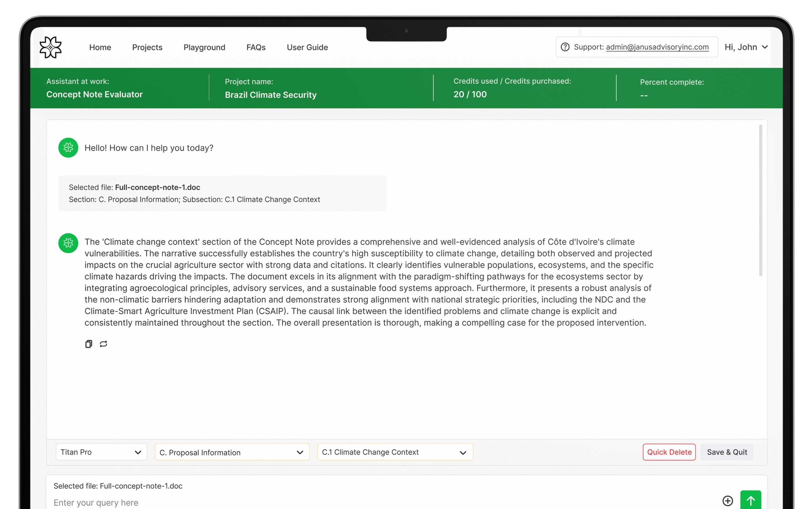Send query with green arrow button
The width and height of the screenshot is (812, 509).
[x=750, y=500]
